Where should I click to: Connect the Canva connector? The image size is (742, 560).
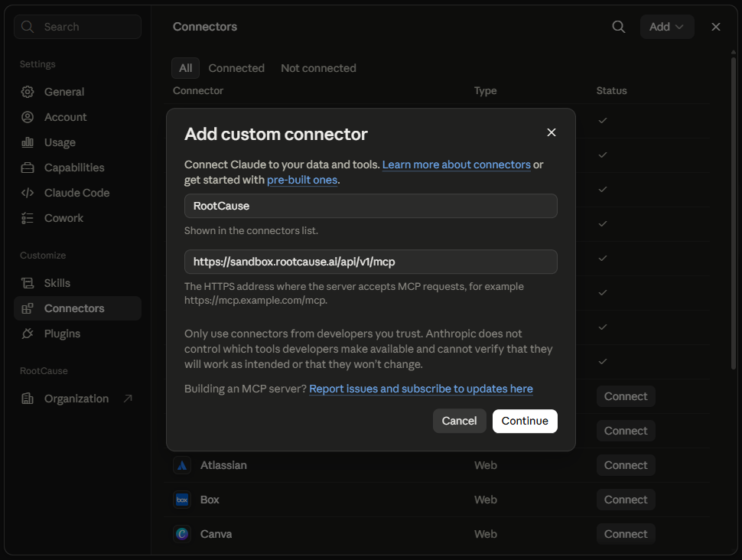[626, 534]
